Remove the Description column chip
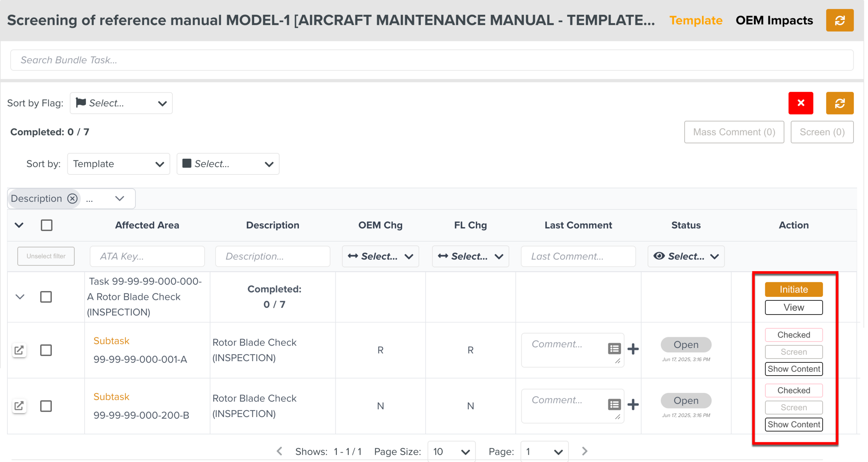 pyautogui.click(x=72, y=198)
